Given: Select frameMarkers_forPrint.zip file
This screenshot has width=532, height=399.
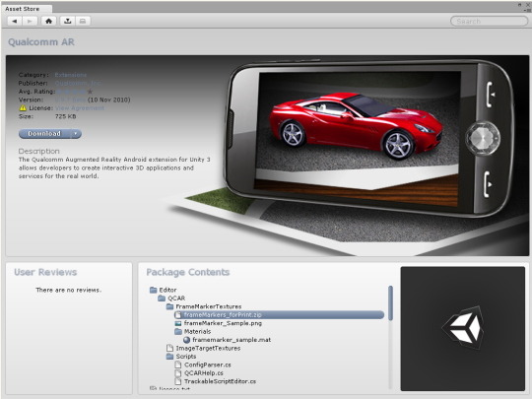Looking at the screenshot, I should tap(279, 315).
